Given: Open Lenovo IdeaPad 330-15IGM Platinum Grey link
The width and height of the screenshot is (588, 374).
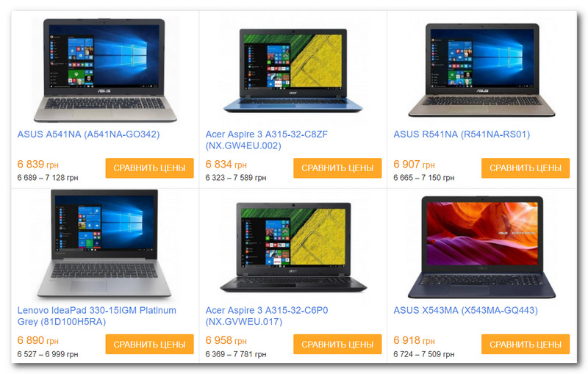Looking at the screenshot, I should [x=97, y=316].
